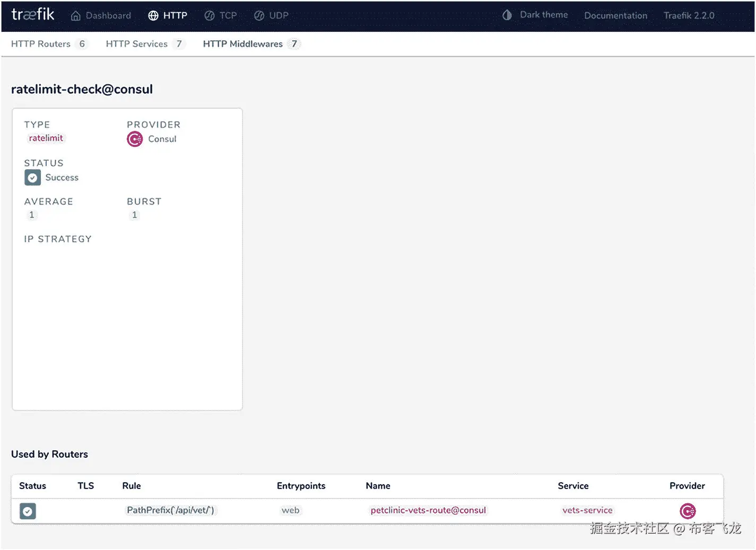Open the Documentation link
Screen dimensions: 756x550
point(615,16)
